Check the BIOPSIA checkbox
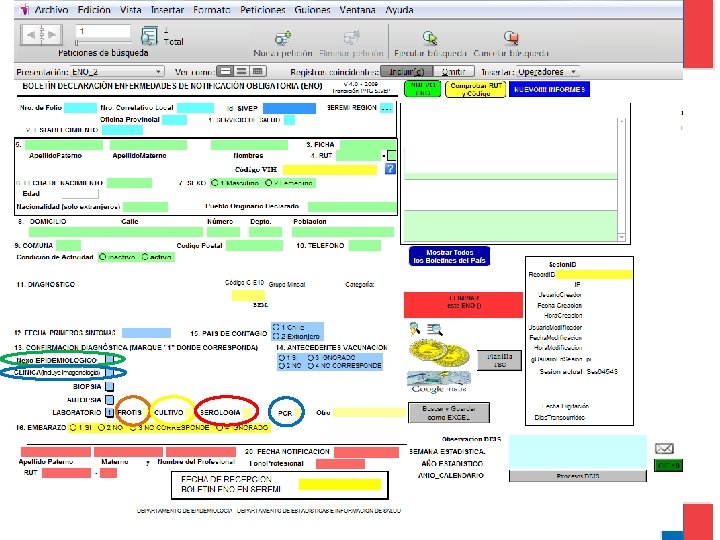The image size is (720, 540). [109, 387]
